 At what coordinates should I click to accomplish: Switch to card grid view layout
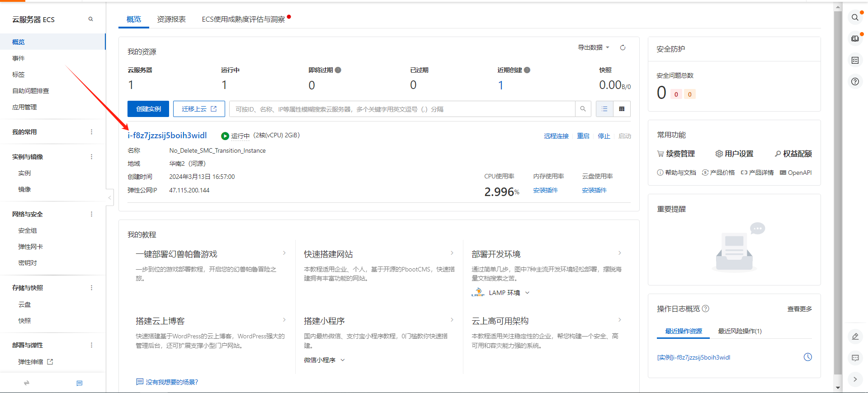(622, 109)
